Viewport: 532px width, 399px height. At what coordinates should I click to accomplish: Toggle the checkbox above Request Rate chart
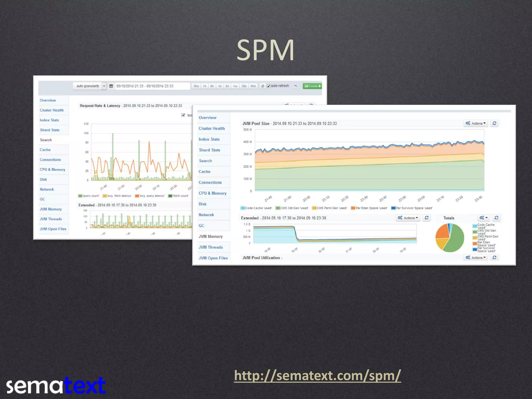point(183,115)
